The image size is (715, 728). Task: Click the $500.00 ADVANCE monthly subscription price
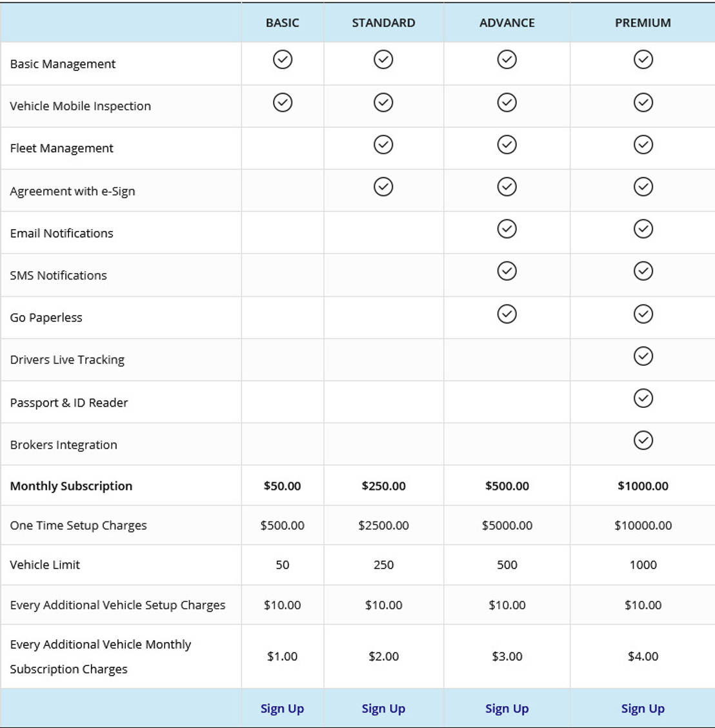click(x=507, y=486)
